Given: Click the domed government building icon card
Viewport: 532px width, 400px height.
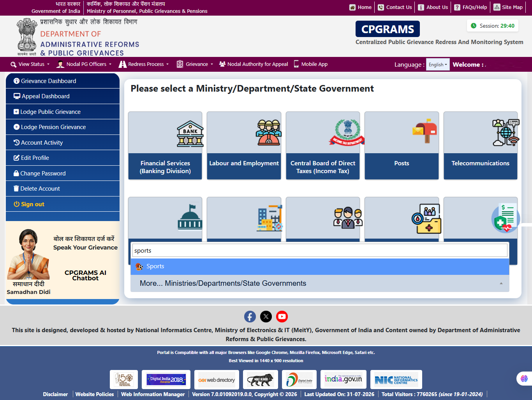Looking at the screenshot, I should (x=165, y=219).
